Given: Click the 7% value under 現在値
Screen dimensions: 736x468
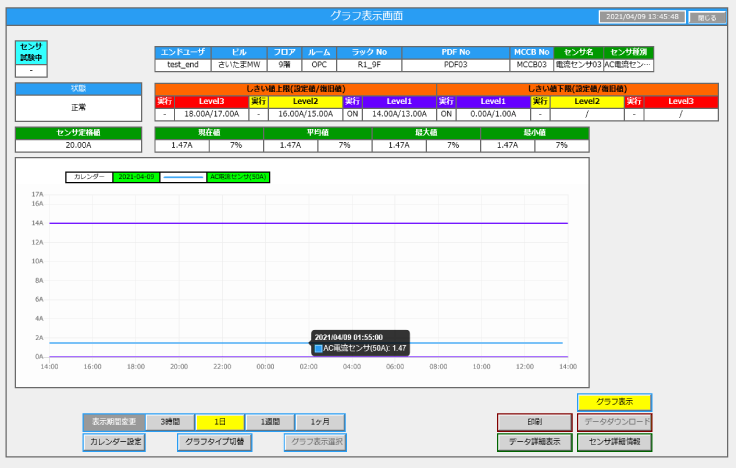Looking at the screenshot, I should coord(236,146).
